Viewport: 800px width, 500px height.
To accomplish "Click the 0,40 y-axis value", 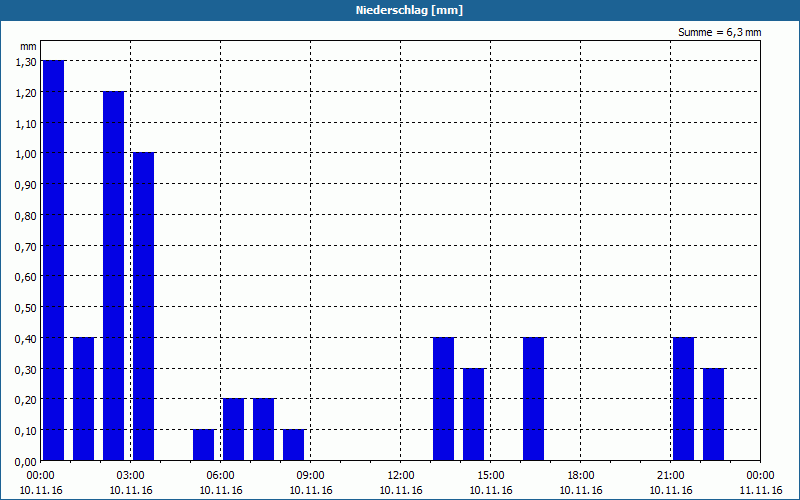I will click(26, 339).
